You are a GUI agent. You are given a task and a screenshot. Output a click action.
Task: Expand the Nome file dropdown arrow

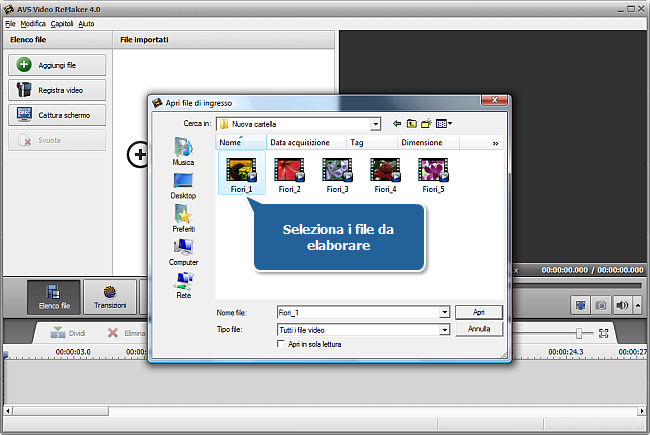(444, 312)
